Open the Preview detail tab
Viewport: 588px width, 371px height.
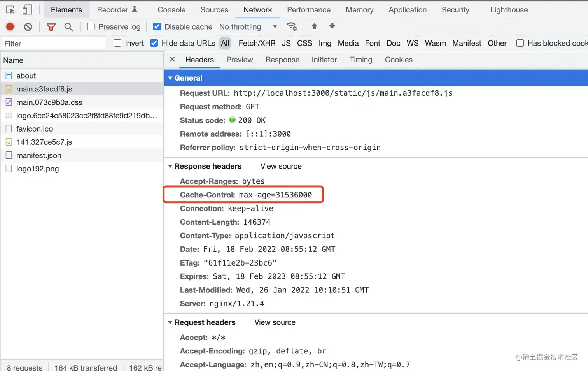240,60
